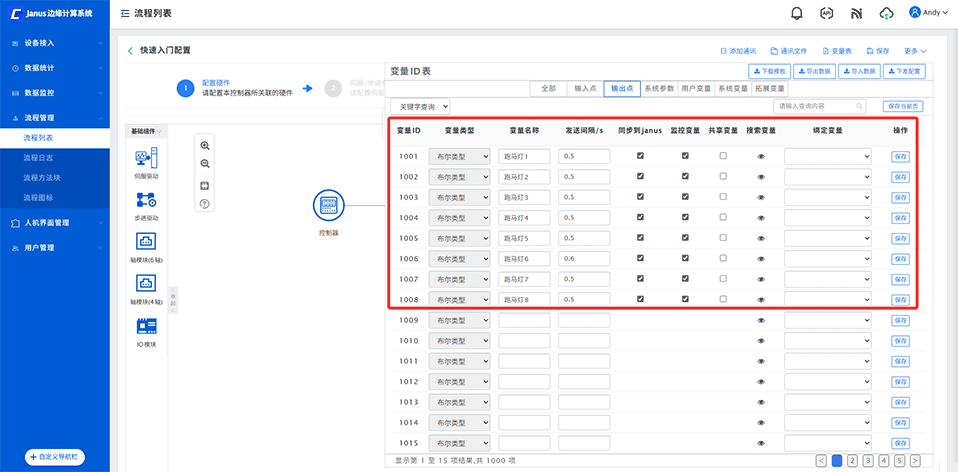Screen dimensions: 958x472
Task: Switch to the 输入点 tab
Action: (x=585, y=88)
